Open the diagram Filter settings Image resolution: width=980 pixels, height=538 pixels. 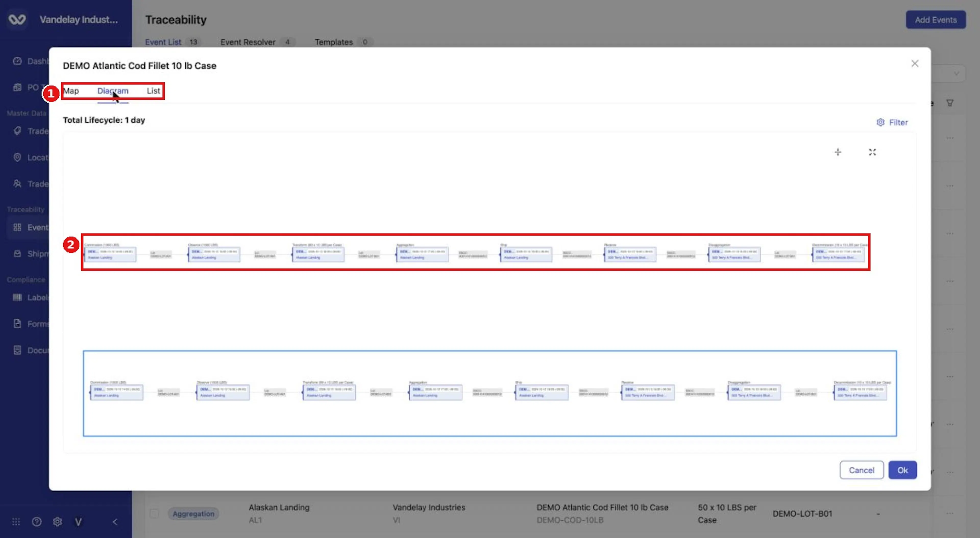click(892, 122)
